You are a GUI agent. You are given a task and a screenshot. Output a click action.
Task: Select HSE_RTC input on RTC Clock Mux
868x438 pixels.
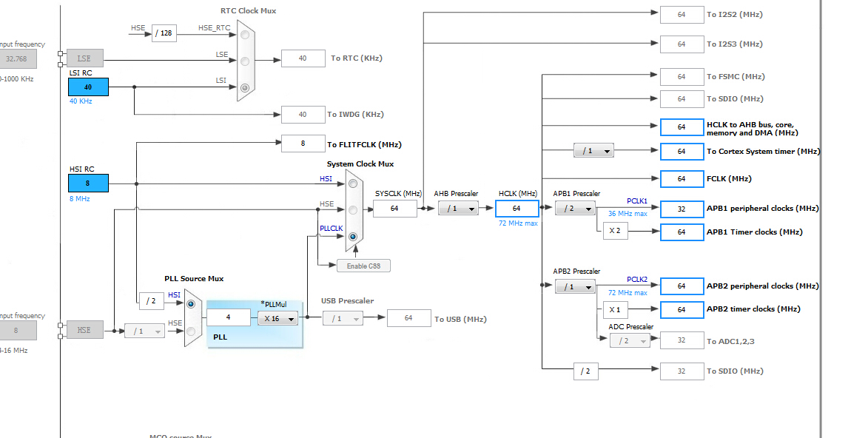point(245,35)
